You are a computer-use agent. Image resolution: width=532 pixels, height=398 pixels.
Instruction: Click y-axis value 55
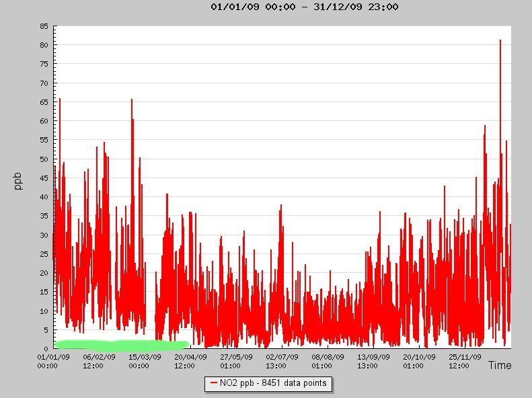(44, 140)
